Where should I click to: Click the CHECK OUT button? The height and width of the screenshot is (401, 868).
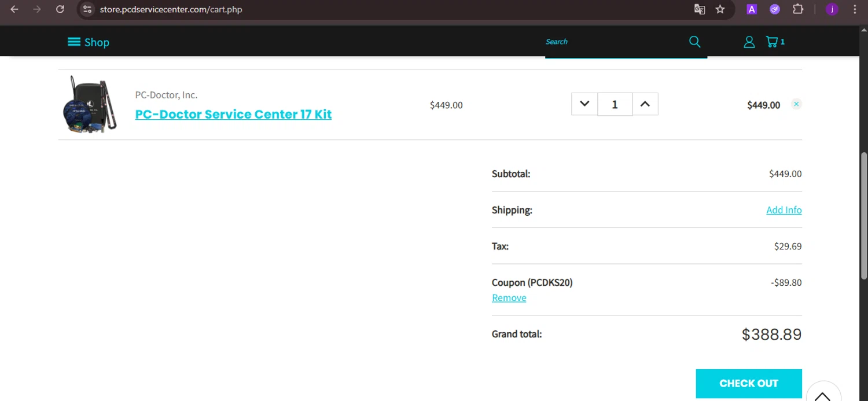[x=749, y=384]
